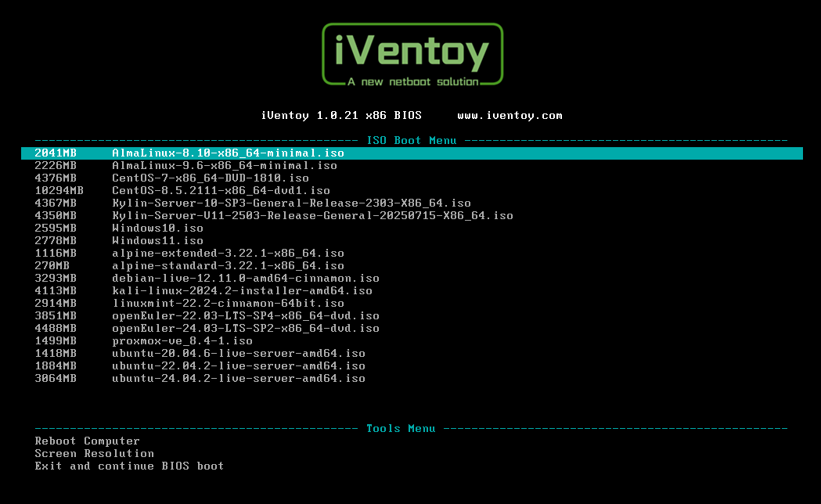This screenshot has width=821, height=504.
Task: Boot the Windows10.iso entry
Action: pos(157,229)
